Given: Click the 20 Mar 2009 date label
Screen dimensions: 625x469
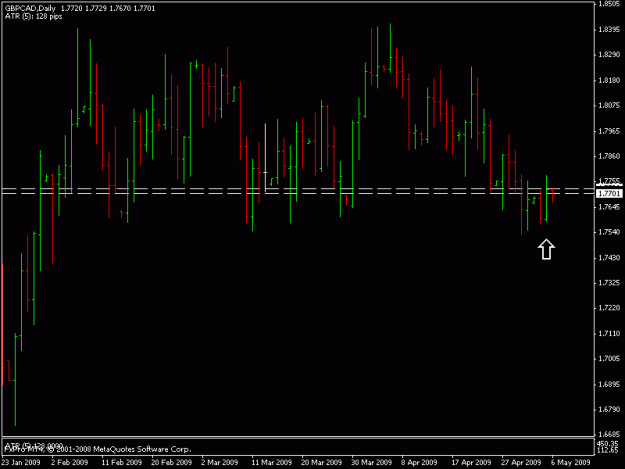Looking at the screenshot, I should (x=321, y=462).
